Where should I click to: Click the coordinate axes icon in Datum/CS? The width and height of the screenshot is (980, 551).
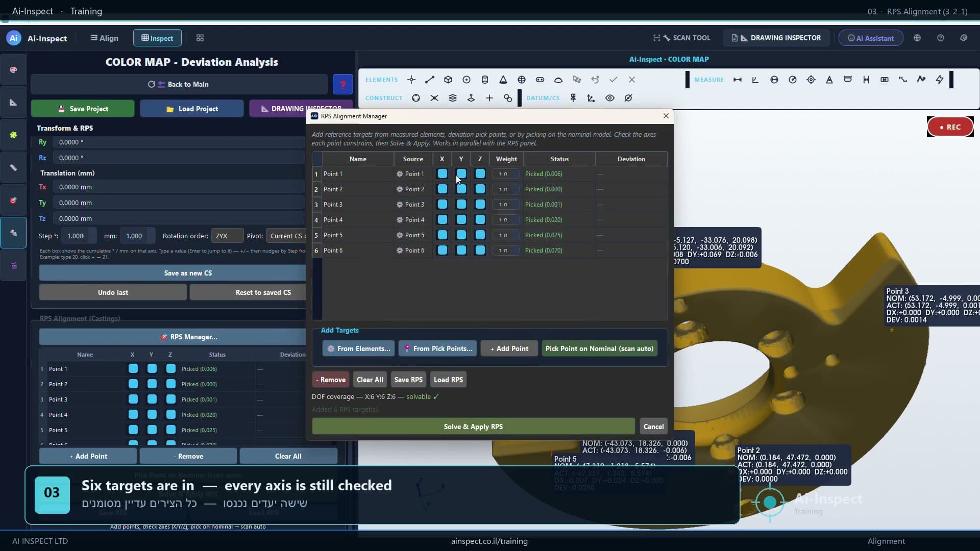pos(591,98)
